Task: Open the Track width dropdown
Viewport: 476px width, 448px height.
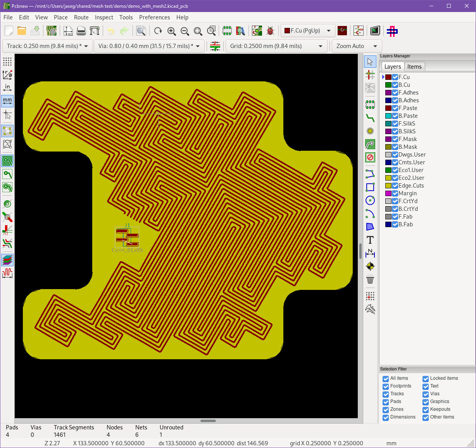Action: [x=48, y=46]
